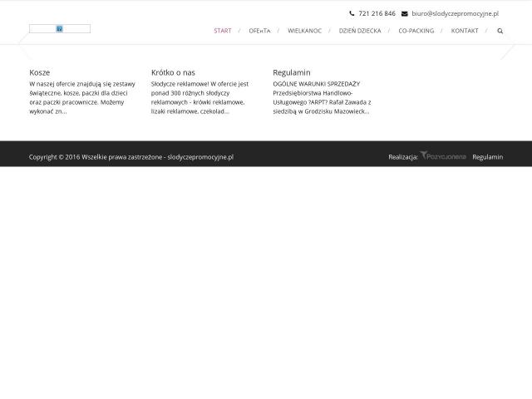Click the Kosze excerpt about zestawy świąteczne
The image size is (532, 399).
(x=82, y=98)
